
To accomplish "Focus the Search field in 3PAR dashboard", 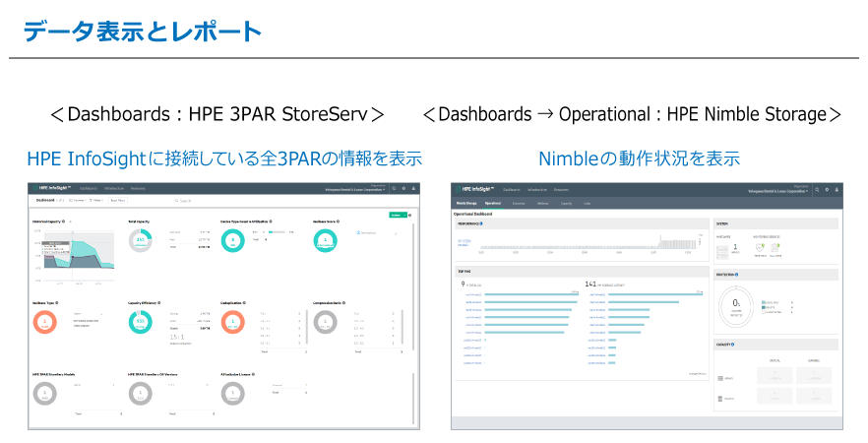I will tap(184, 201).
